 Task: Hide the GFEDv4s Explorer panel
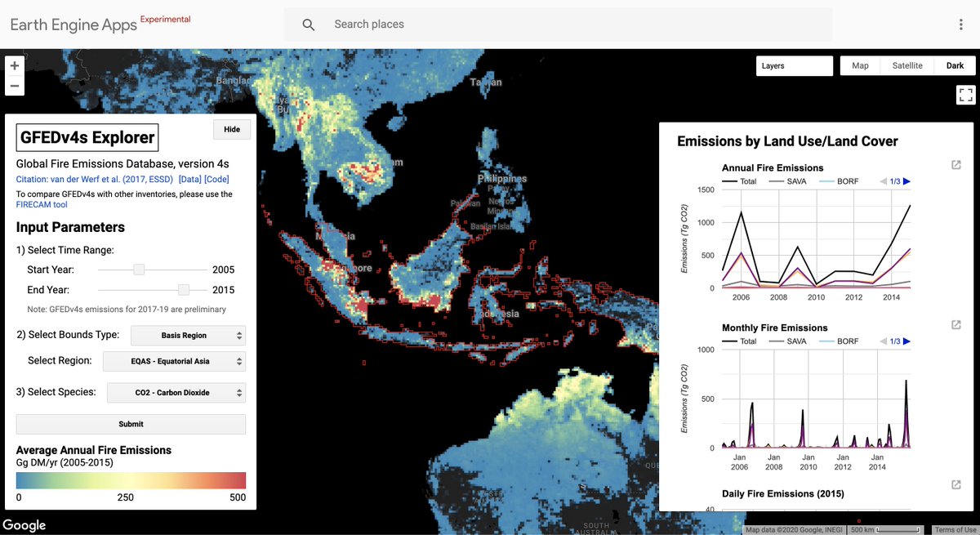point(232,129)
